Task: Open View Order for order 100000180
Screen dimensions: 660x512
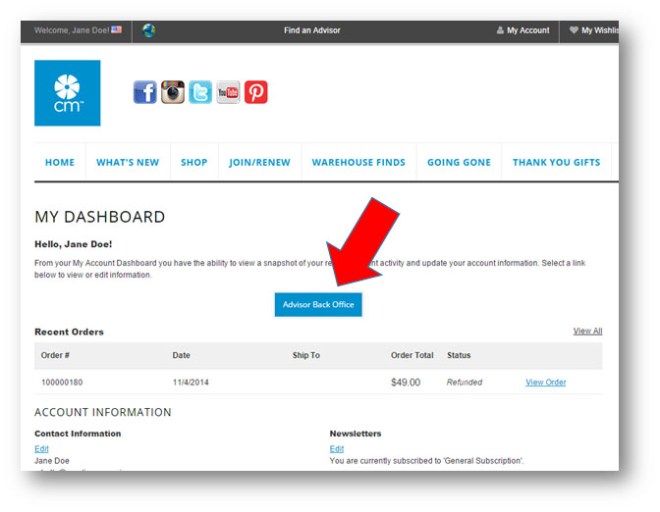Action: (546, 382)
